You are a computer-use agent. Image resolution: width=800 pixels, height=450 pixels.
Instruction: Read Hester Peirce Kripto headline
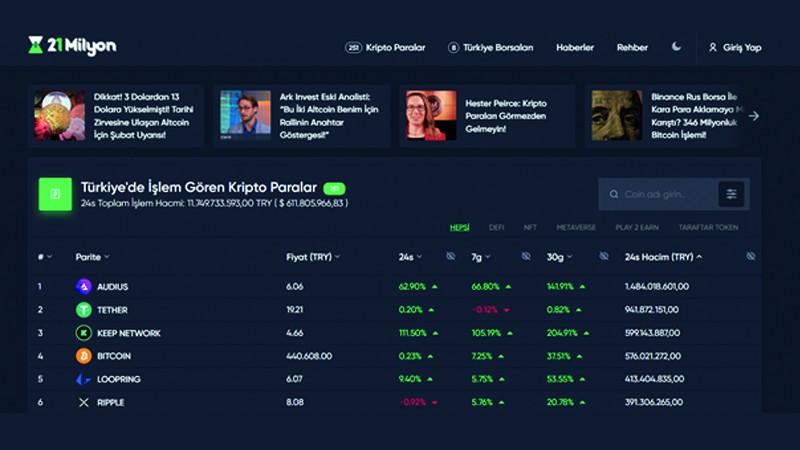click(x=506, y=116)
